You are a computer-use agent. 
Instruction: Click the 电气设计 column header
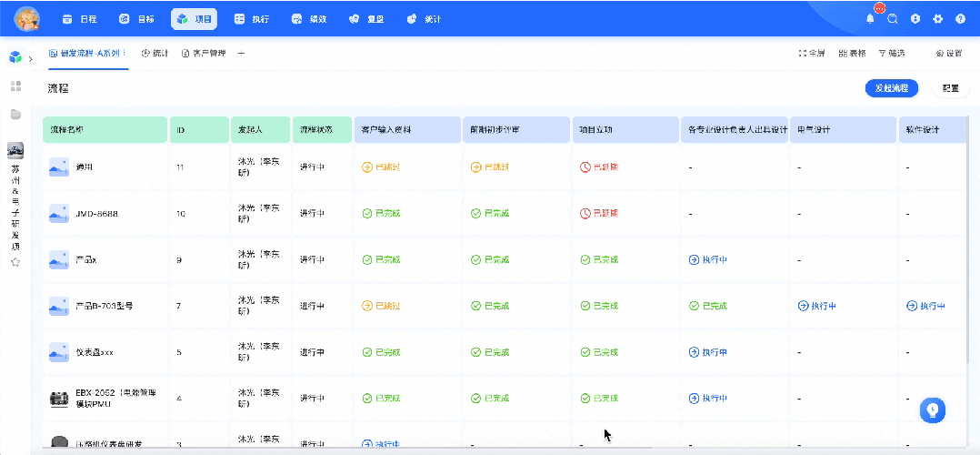[x=843, y=130]
